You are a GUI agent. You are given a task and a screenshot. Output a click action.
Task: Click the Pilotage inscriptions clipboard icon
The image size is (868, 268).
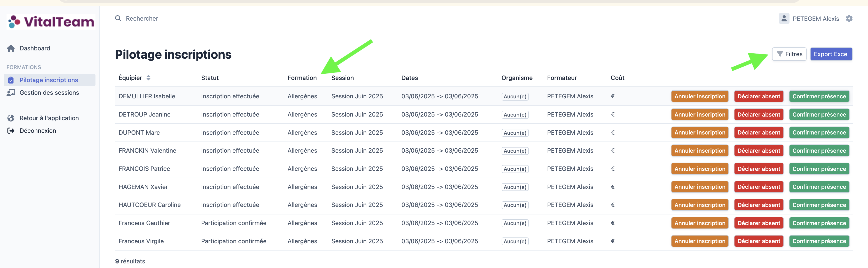pyautogui.click(x=11, y=80)
